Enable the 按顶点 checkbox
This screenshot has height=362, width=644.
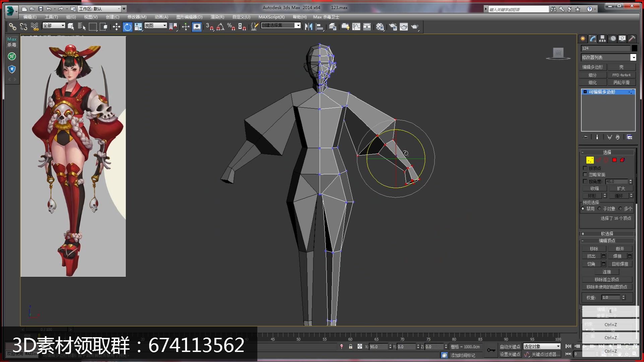(585, 168)
